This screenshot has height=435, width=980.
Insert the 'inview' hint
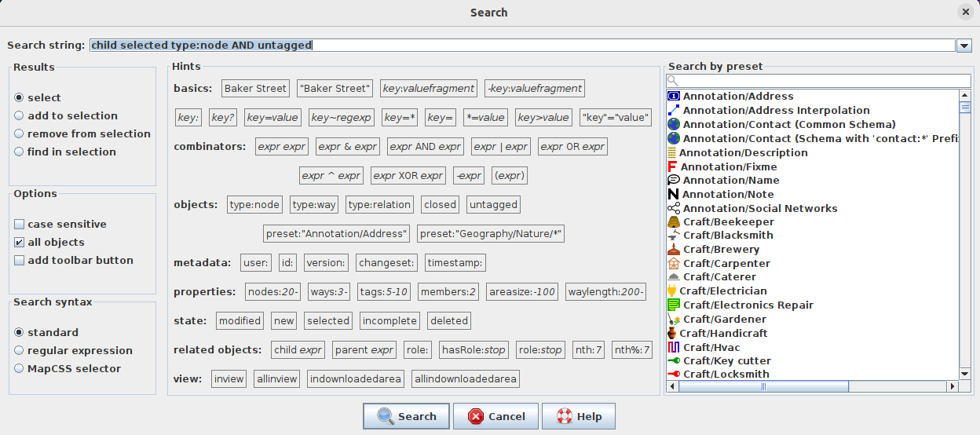pyautogui.click(x=229, y=378)
